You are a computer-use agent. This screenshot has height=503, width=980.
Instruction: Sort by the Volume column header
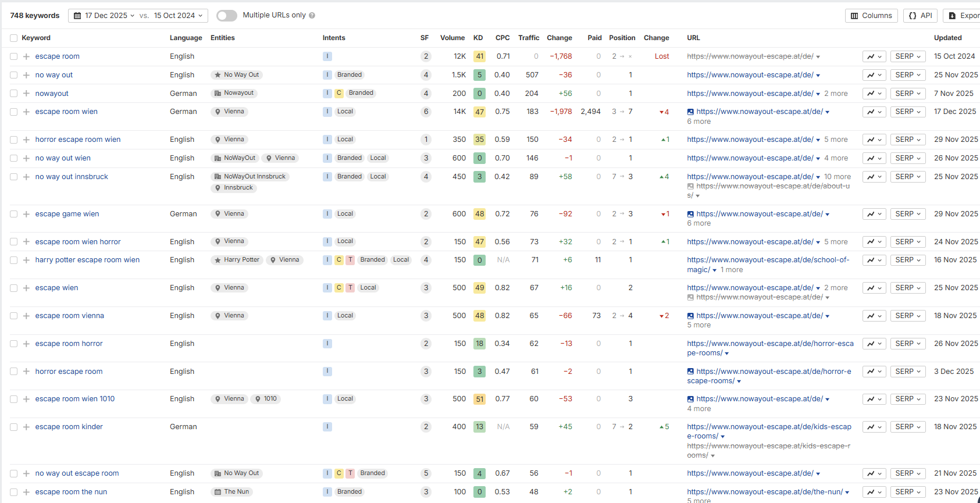tap(452, 38)
